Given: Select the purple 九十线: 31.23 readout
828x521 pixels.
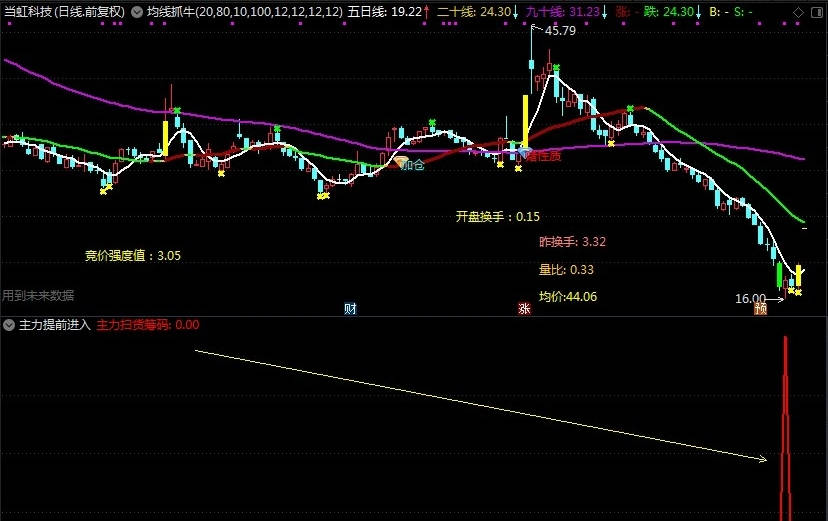Looking at the screenshot, I should (x=567, y=12).
